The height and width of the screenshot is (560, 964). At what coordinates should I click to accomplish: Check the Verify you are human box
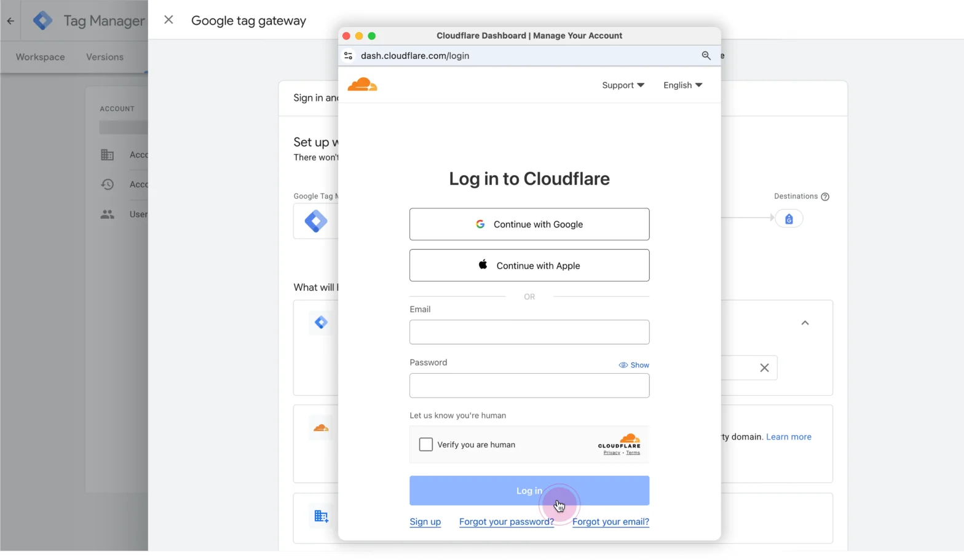(425, 444)
